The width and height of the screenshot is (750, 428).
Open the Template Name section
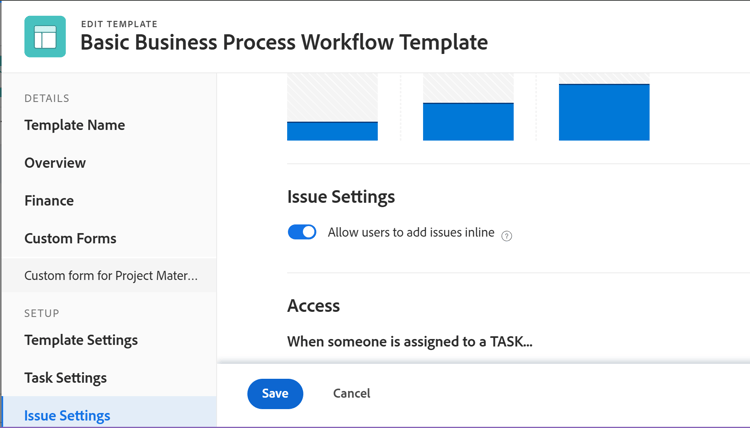click(x=75, y=125)
